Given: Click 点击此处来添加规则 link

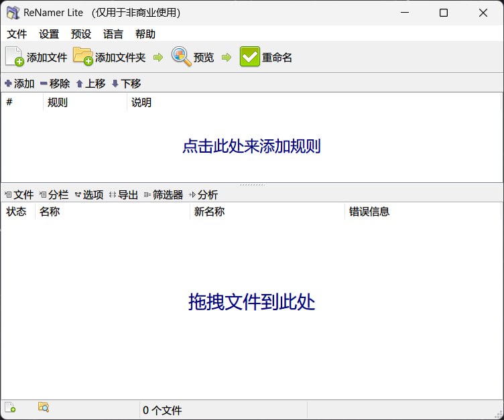Looking at the screenshot, I should click(252, 146).
